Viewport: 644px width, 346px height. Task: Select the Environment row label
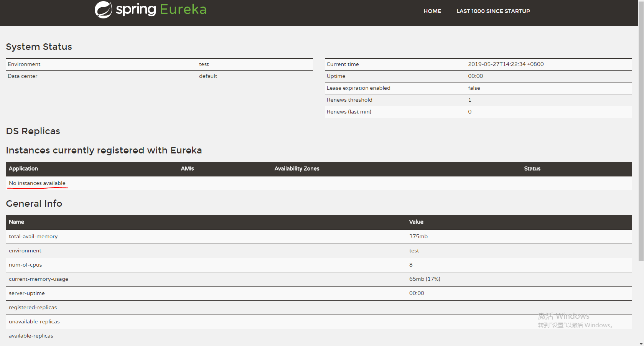24,64
